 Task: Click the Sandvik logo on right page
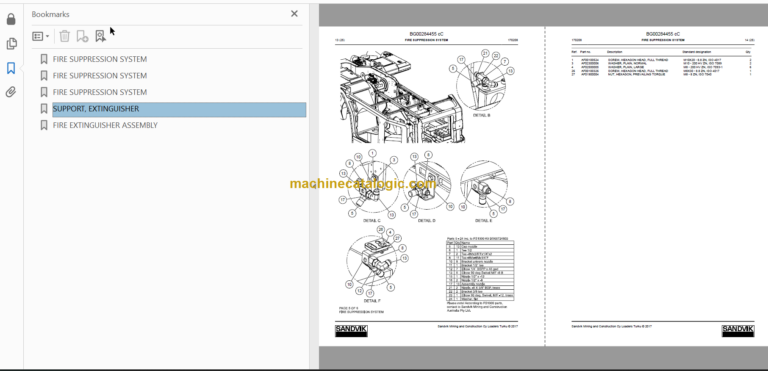[x=738, y=330]
